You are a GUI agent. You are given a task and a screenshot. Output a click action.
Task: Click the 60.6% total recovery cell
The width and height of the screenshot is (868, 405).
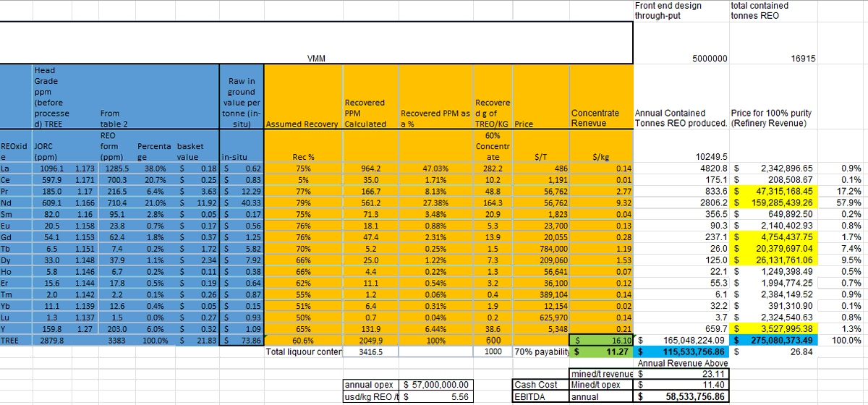[302, 339]
